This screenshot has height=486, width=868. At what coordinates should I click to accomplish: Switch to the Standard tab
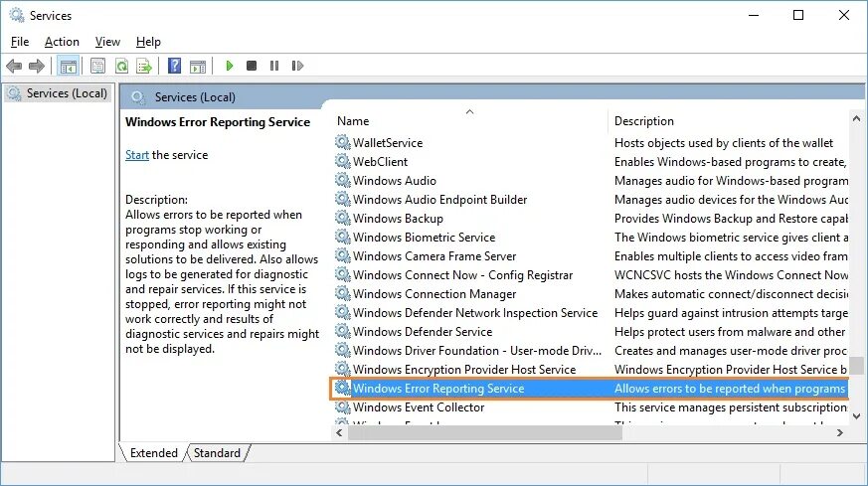coord(217,453)
